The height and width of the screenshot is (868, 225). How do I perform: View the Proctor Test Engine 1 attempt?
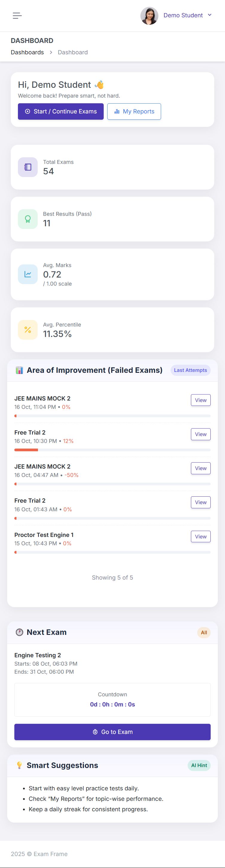pyautogui.click(x=200, y=537)
